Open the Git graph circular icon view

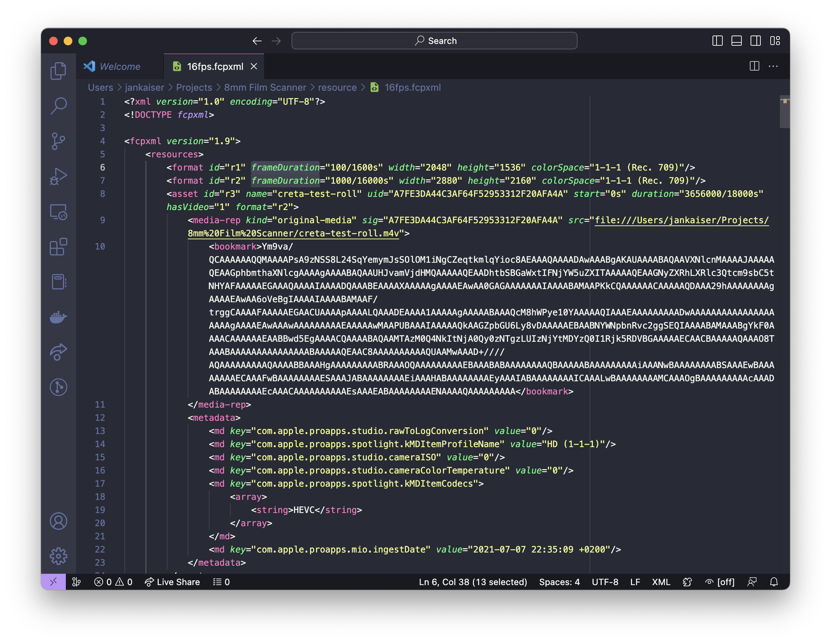click(58, 387)
